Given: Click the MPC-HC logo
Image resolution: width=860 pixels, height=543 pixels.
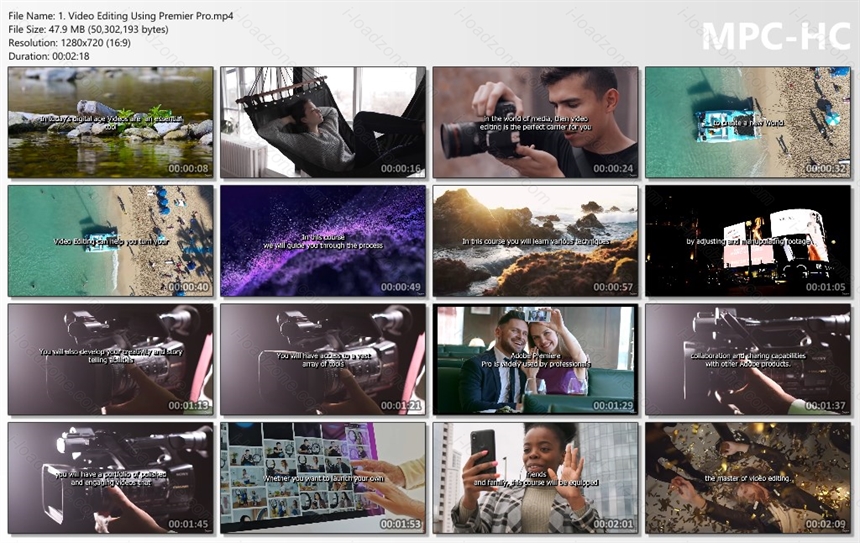Looking at the screenshot, I should pyautogui.click(x=776, y=37).
